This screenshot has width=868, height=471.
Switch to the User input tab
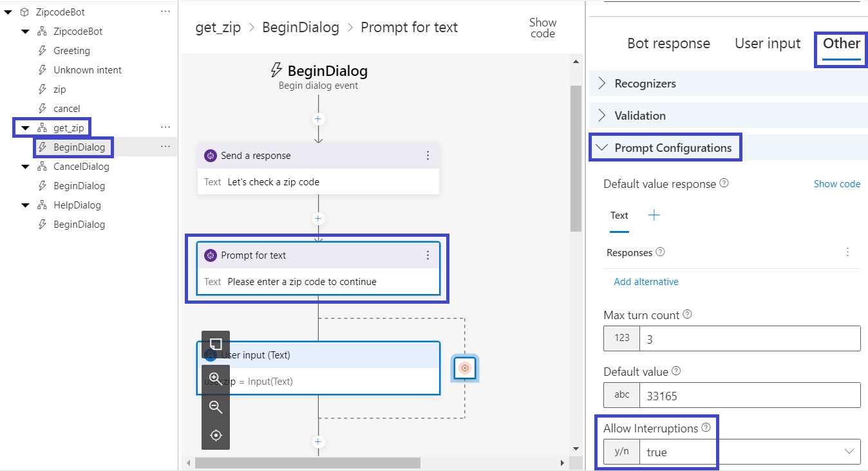tap(768, 43)
